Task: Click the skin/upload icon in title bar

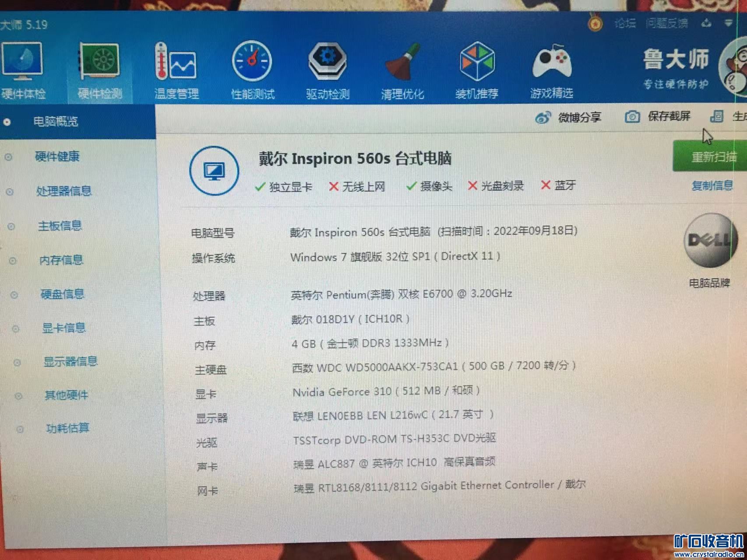Action: point(706,23)
